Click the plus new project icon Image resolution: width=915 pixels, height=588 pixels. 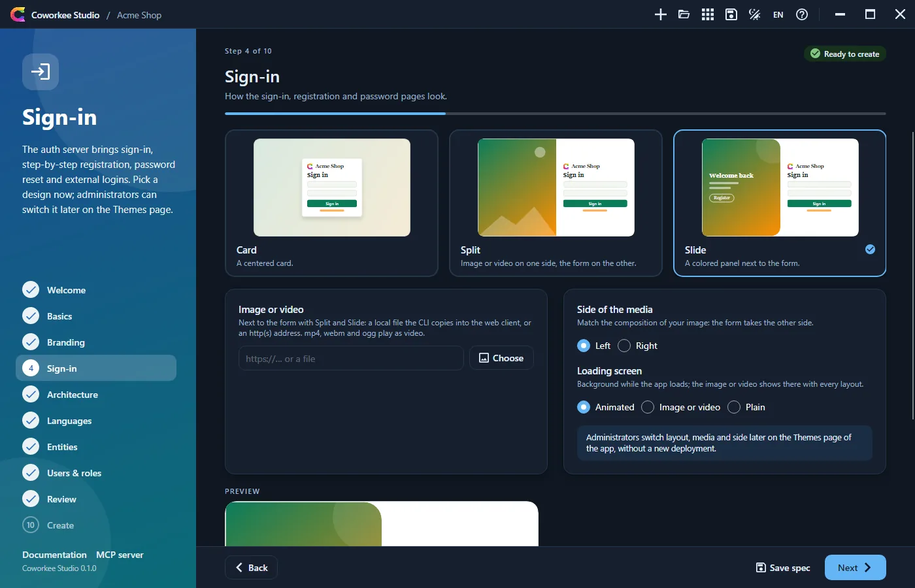coord(661,14)
